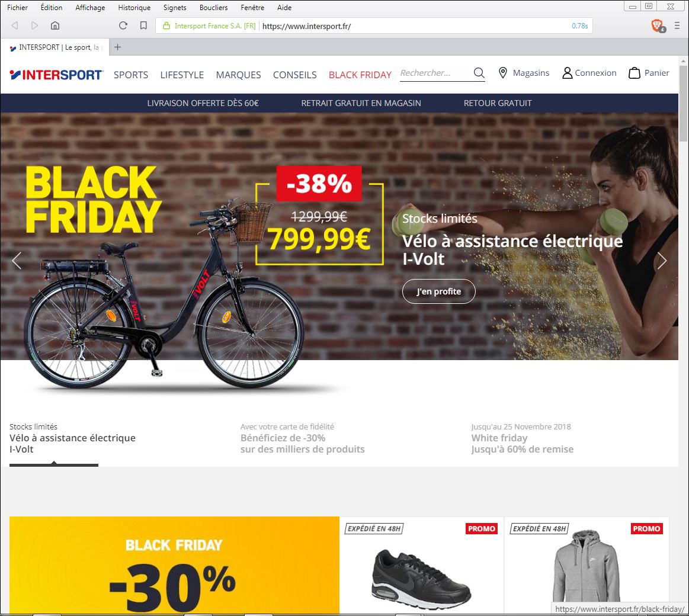The height and width of the screenshot is (616, 689).
Task: Open the browser hamburger menu icon
Action: pyautogui.click(x=677, y=25)
